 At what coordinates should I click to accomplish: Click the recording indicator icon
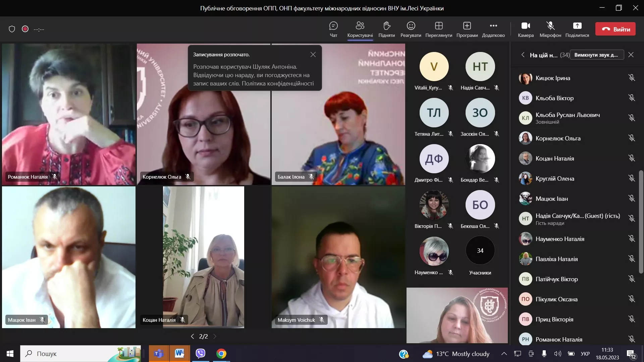point(25,29)
